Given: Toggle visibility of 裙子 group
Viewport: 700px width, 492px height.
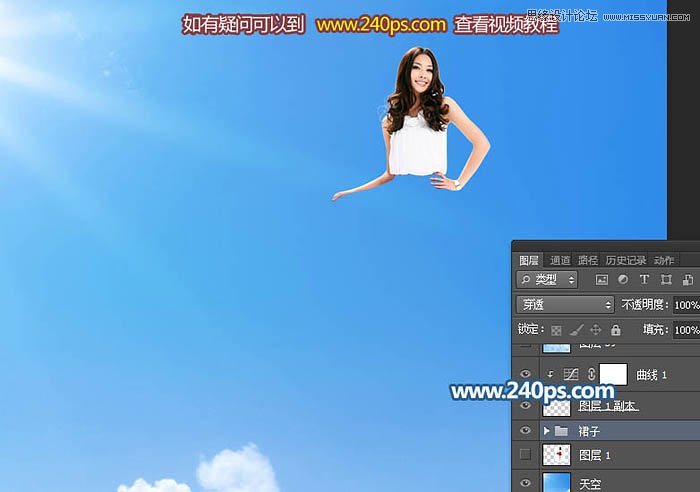Looking at the screenshot, I should (526, 430).
